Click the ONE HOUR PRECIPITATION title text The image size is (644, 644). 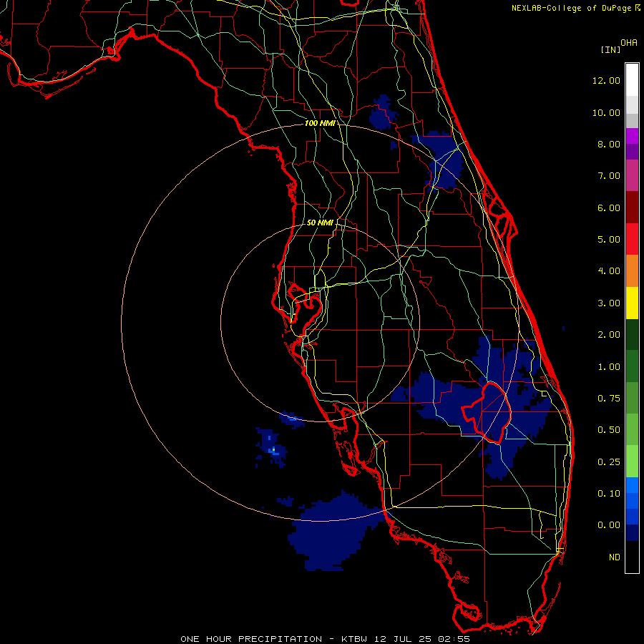click(251, 639)
